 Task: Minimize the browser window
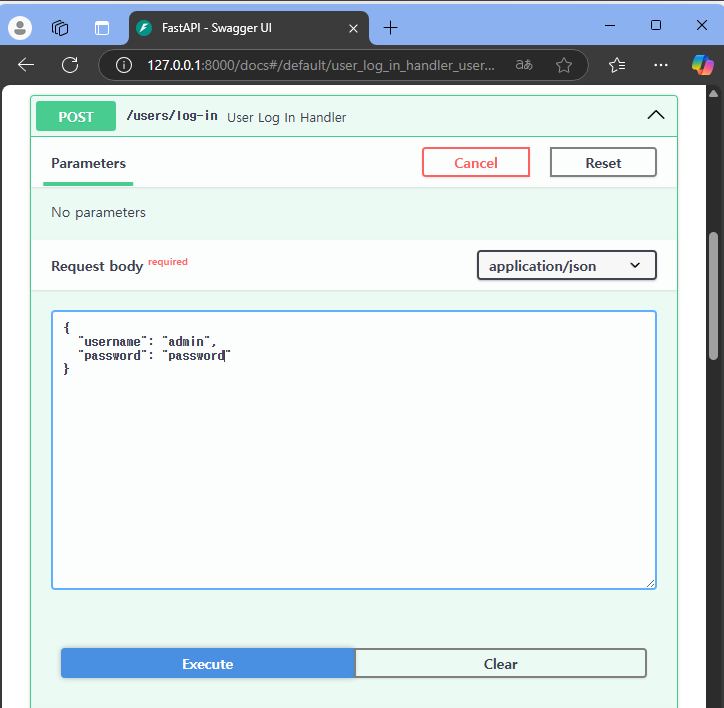pos(610,25)
